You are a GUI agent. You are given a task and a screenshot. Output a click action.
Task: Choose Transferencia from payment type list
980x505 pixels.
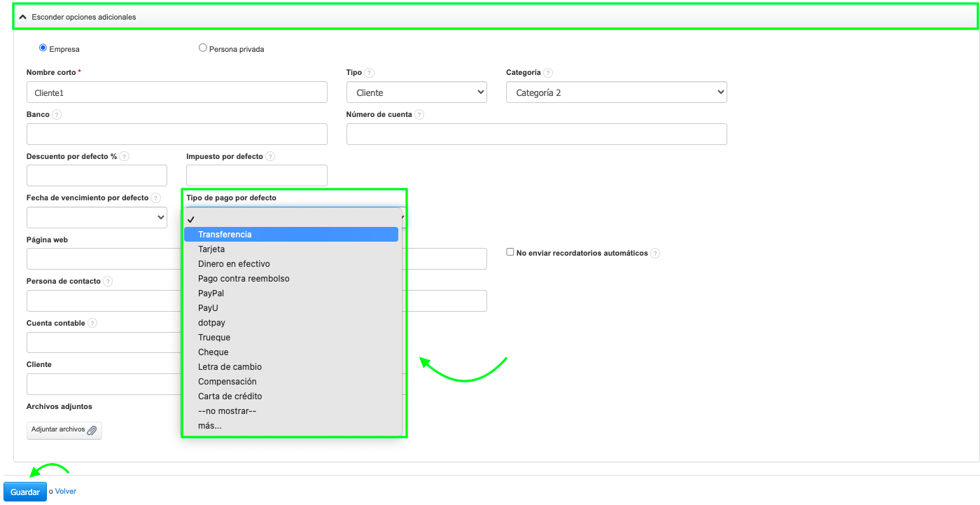[225, 235]
